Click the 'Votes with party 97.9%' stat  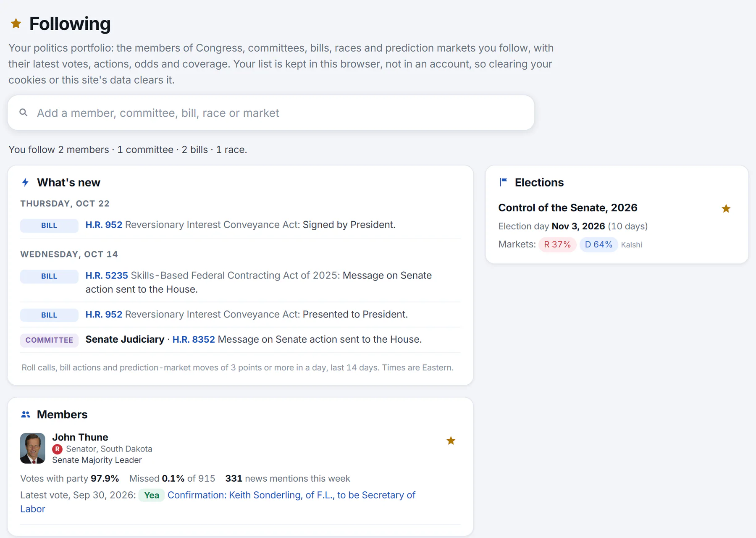coord(69,478)
